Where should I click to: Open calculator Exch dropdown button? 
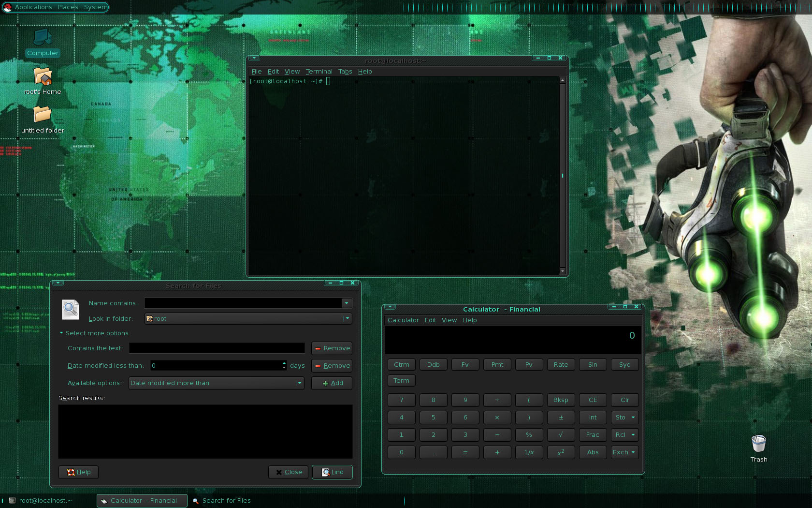(624, 452)
